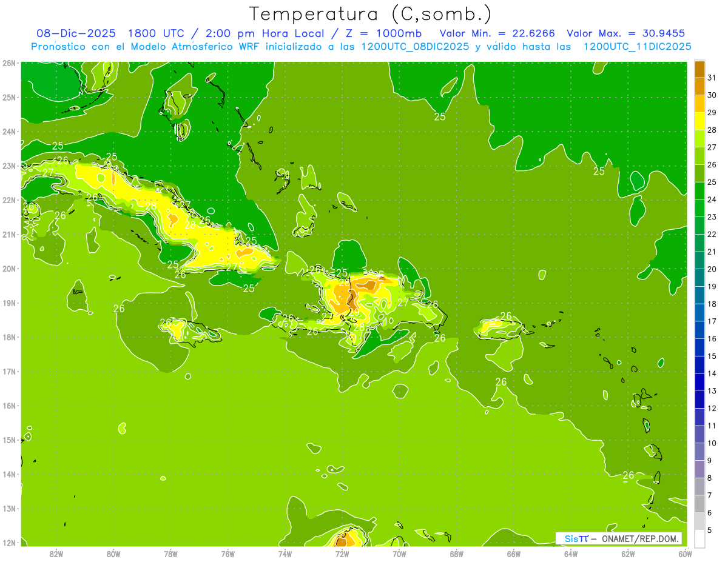Click the '1200UTC_11DIC2025' valid-until text
Viewport: 728px width, 562px height.
(636, 47)
